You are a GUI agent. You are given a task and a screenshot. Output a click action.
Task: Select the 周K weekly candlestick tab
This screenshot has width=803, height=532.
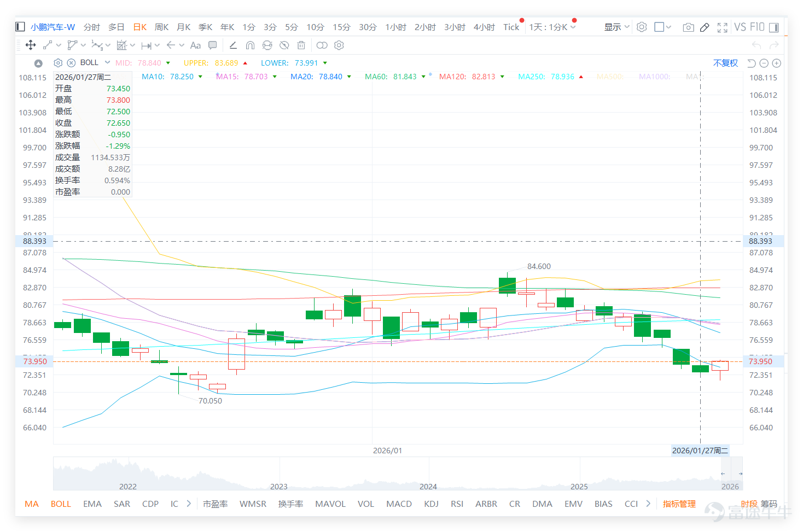click(x=162, y=27)
